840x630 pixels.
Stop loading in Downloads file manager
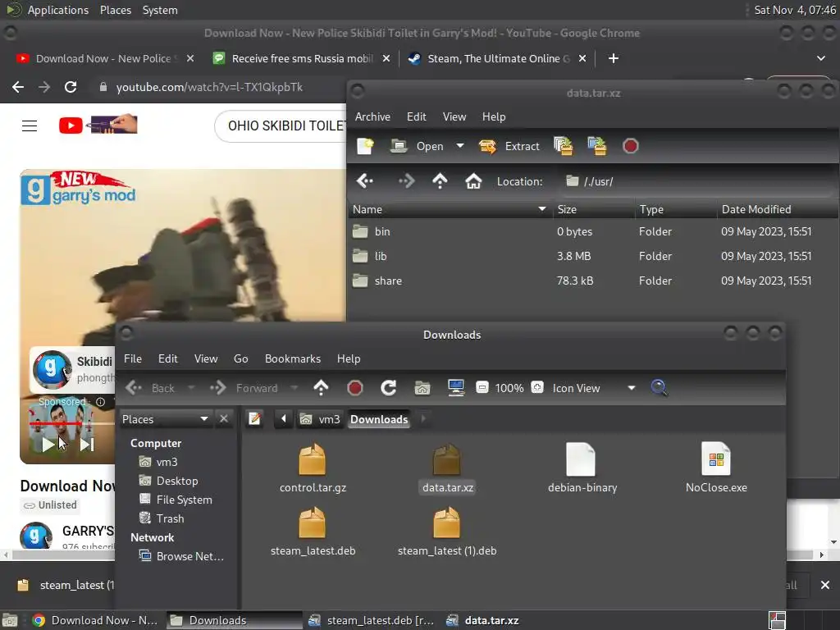(354, 388)
